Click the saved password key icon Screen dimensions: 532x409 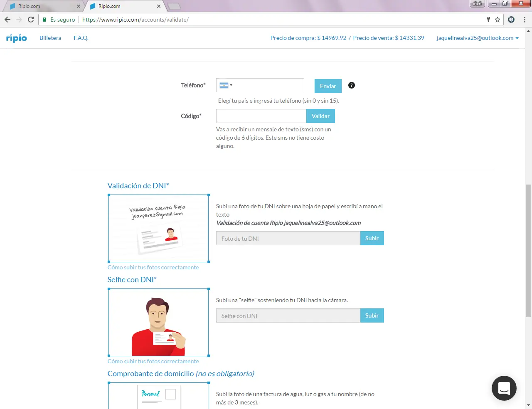coord(488,20)
